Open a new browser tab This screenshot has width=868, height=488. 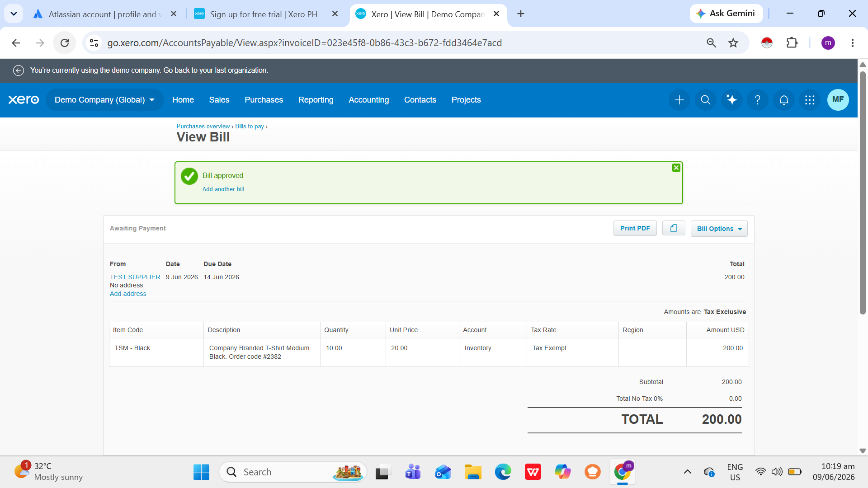[521, 14]
